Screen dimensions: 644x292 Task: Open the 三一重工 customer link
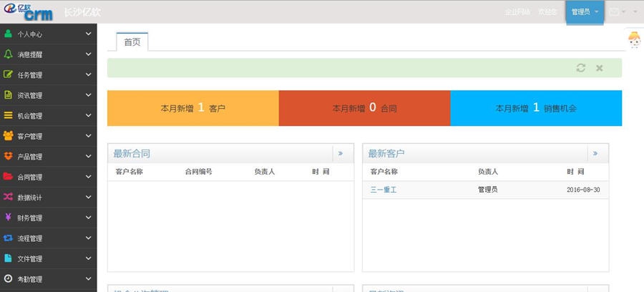pos(384,190)
